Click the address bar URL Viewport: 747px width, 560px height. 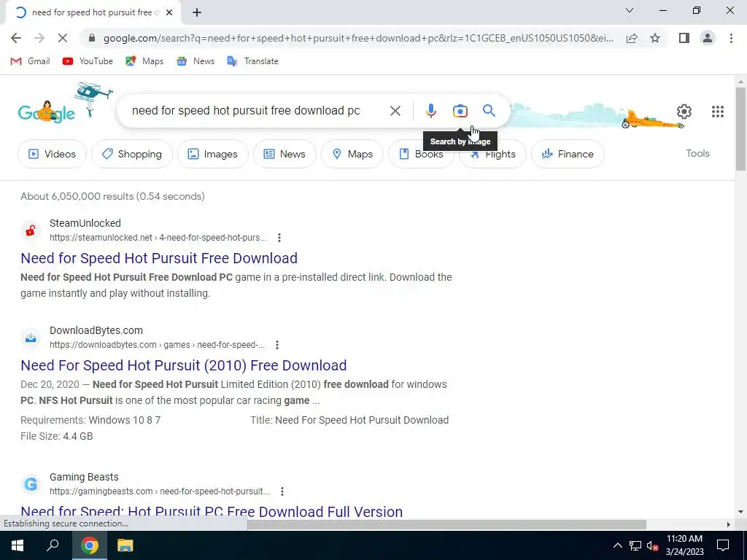(358, 38)
